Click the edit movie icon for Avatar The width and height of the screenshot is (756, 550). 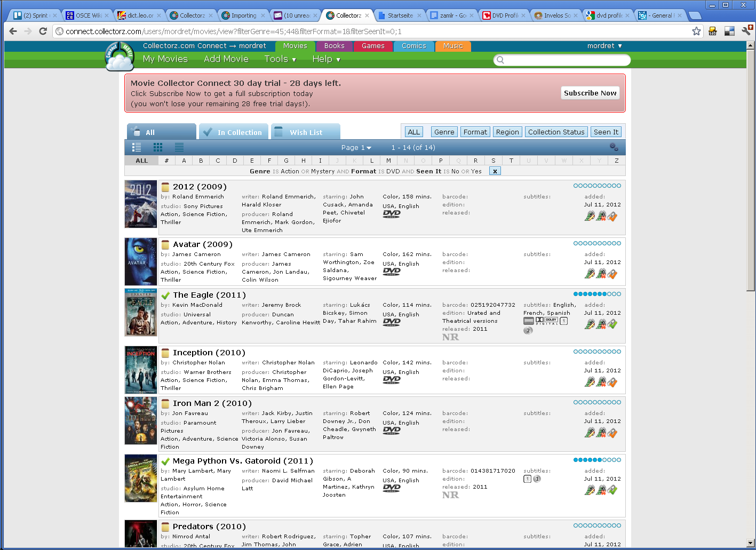pyautogui.click(x=590, y=274)
